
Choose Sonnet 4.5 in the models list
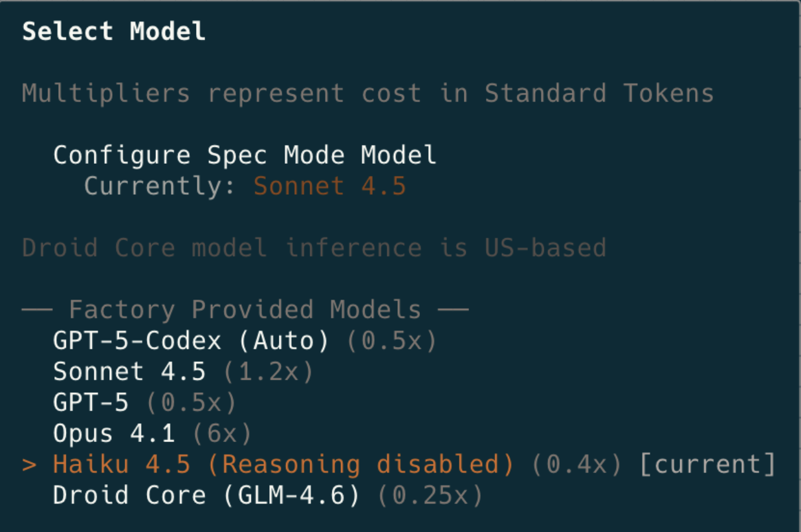click(129, 372)
